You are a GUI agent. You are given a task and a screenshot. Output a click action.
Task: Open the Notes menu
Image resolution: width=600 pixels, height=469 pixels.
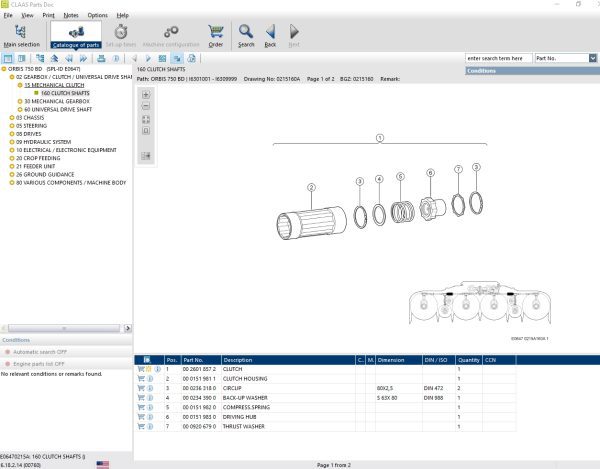pos(70,16)
